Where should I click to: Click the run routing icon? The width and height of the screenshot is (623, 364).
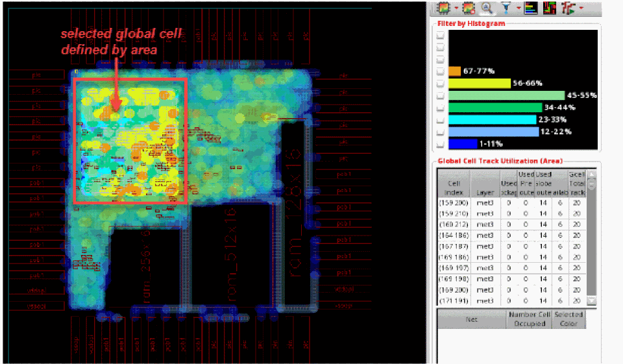(568, 8)
